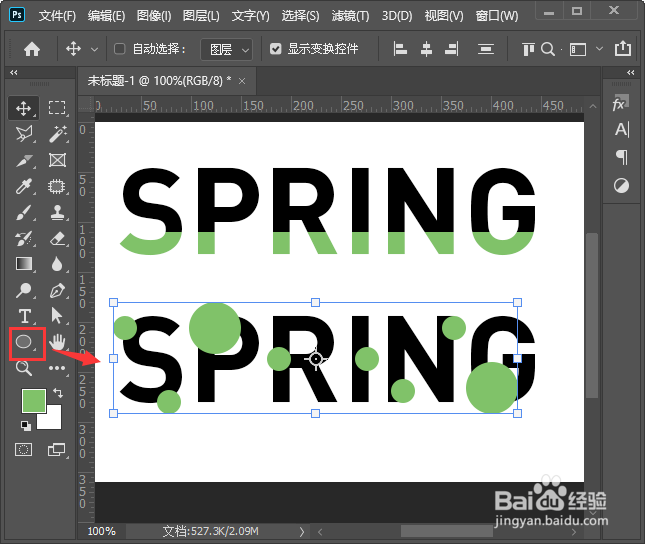Select the Dodge tool
The height and width of the screenshot is (544, 645).
pyautogui.click(x=23, y=290)
